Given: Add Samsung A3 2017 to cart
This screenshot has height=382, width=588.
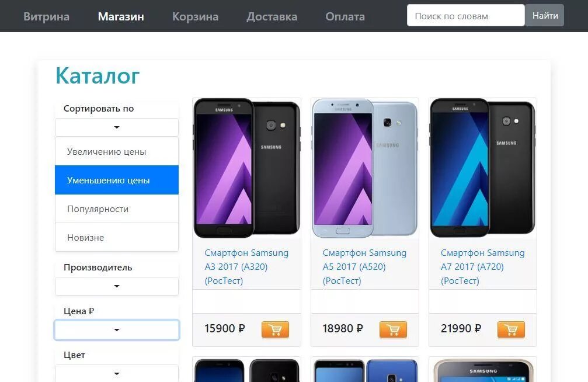Looking at the screenshot, I should tap(275, 329).
